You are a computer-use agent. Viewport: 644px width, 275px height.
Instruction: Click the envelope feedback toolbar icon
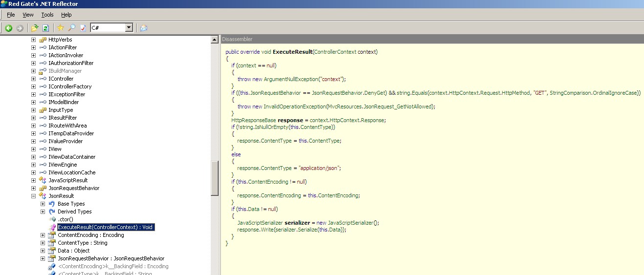(x=143, y=28)
